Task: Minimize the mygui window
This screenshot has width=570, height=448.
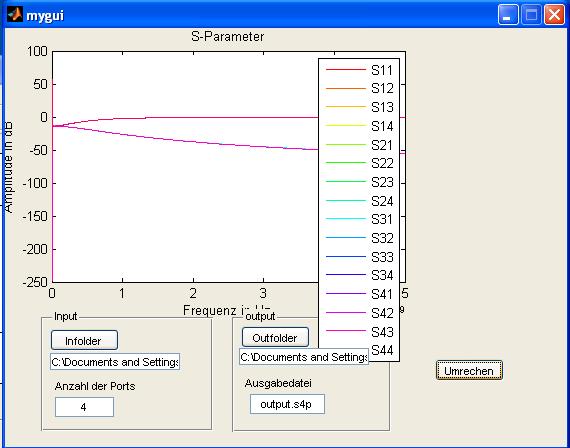Action: click(508, 15)
